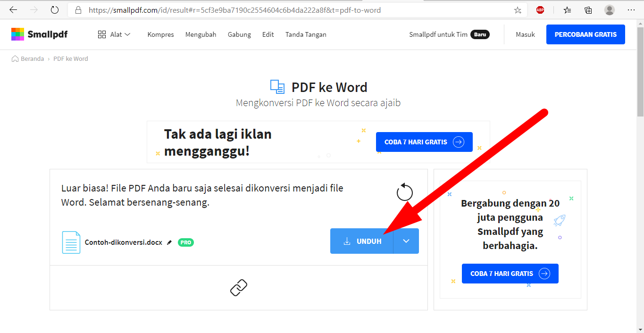This screenshot has width=644, height=333.
Task: Click the address bar URL field
Action: [x=297, y=10]
